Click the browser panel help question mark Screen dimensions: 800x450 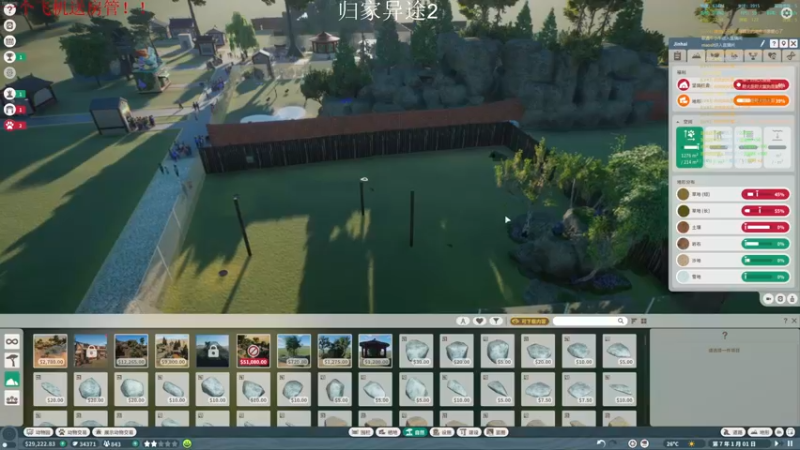785,321
